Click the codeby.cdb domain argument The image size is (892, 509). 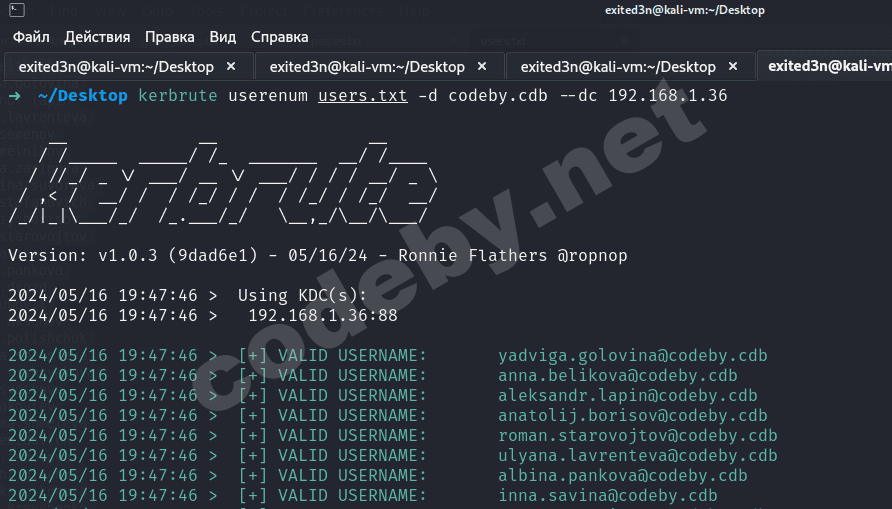tap(498, 96)
